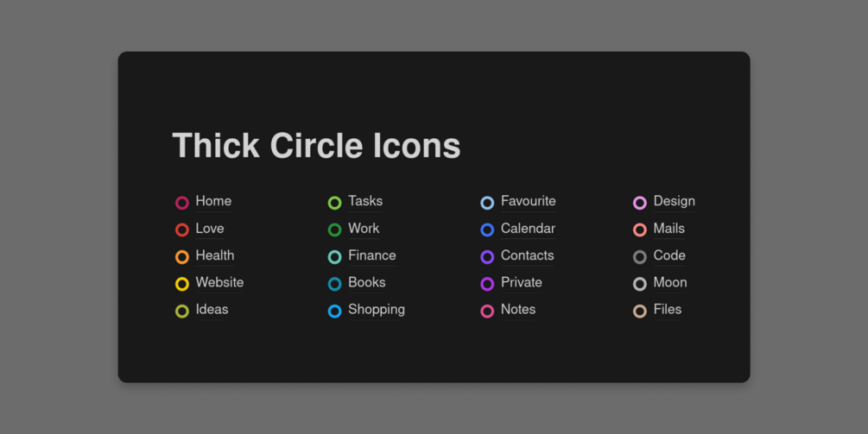The height and width of the screenshot is (434, 868).
Task: Select the light blue circle beside Favourite
Action: tap(487, 203)
